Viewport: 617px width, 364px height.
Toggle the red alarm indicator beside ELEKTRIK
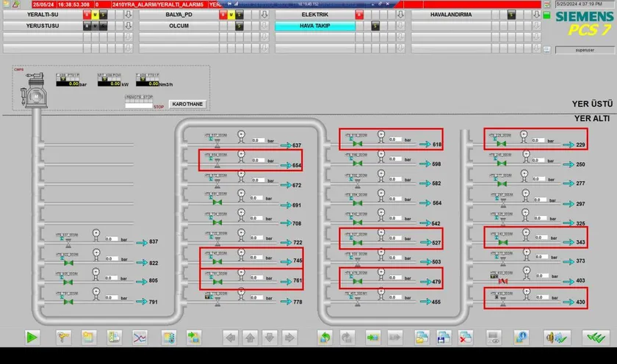(358, 15)
